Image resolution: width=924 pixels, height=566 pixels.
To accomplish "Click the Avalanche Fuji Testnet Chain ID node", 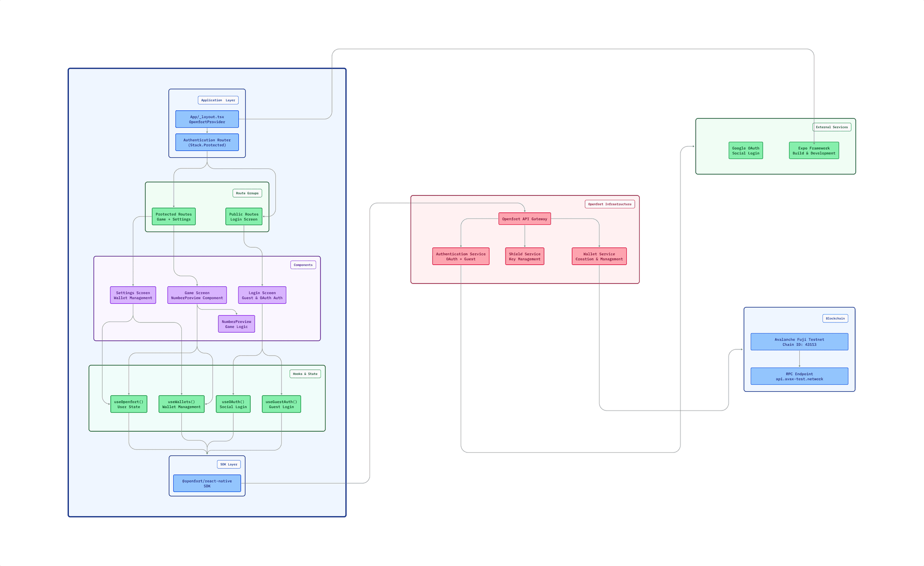I will [799, 342].
